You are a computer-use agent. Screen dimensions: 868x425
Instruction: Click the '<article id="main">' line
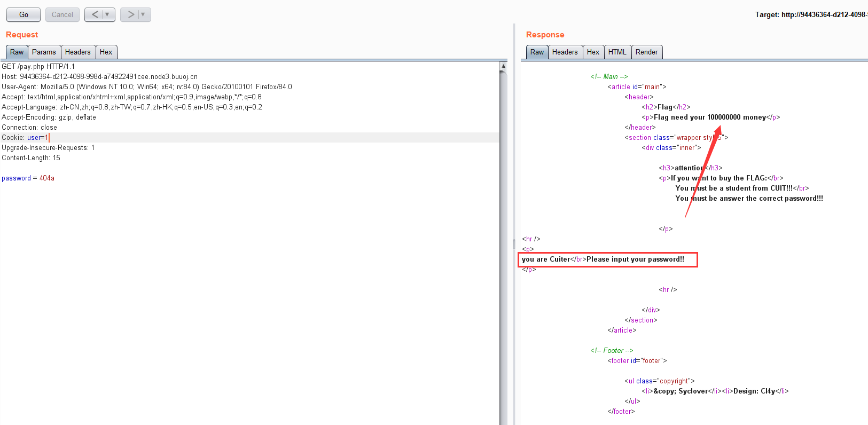pos(637,86)
